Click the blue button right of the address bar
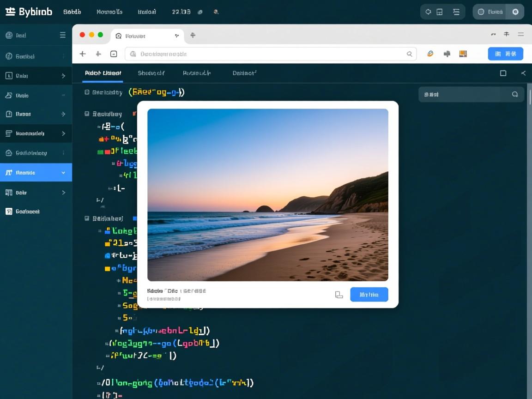Screen dimensions: 532x399 505,54
